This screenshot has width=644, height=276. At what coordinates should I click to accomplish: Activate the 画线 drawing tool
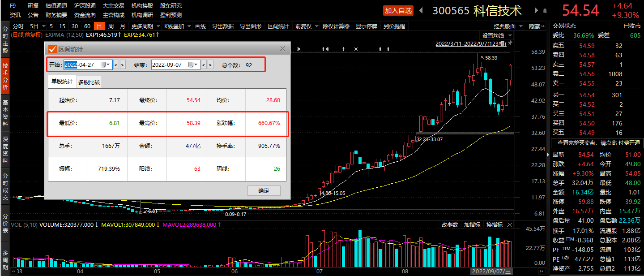(200, 26)
